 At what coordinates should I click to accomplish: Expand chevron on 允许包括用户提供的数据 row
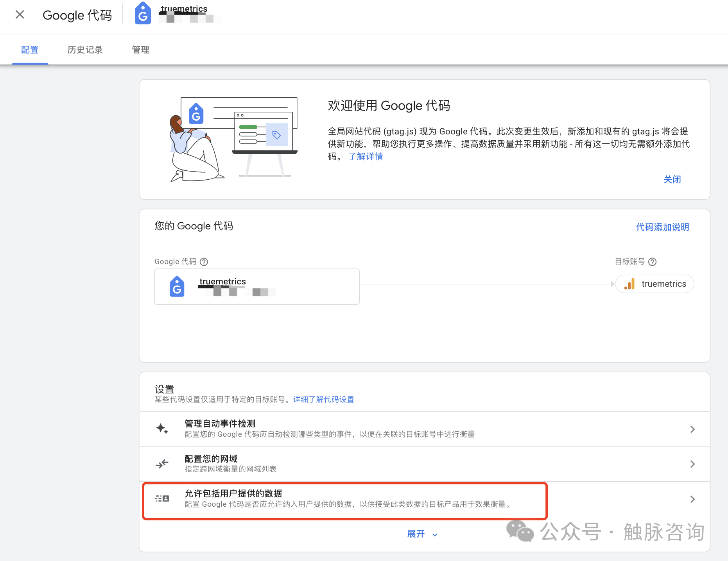tap(692, 499)
